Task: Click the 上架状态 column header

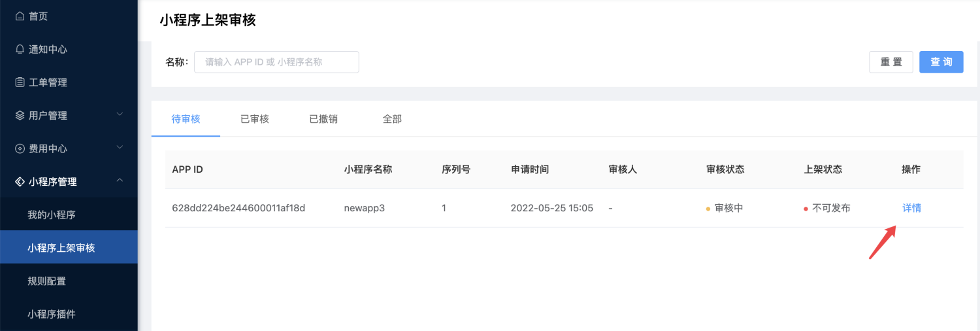Action: [823, 169]
